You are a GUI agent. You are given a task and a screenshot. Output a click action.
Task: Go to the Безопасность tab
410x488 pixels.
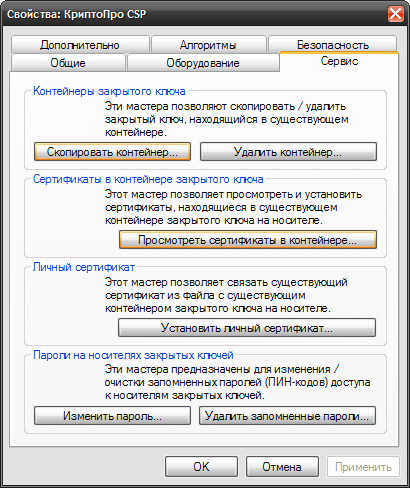tap(333, 45)
